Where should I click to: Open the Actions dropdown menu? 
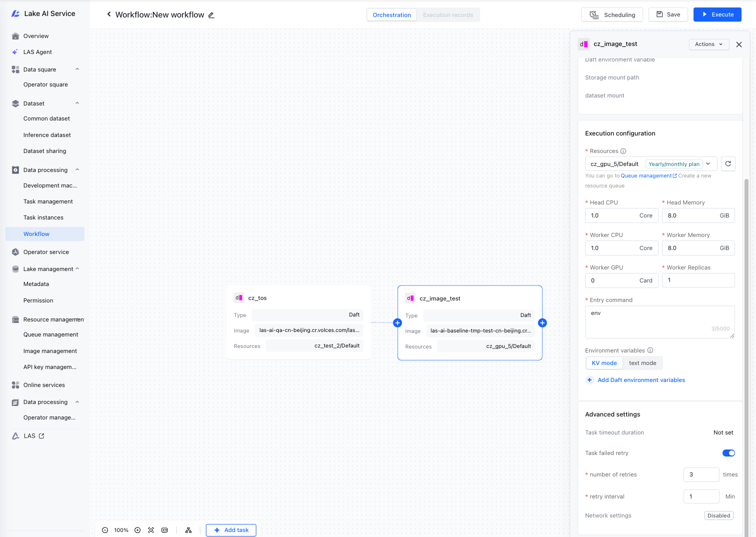(x=709, y=44)
